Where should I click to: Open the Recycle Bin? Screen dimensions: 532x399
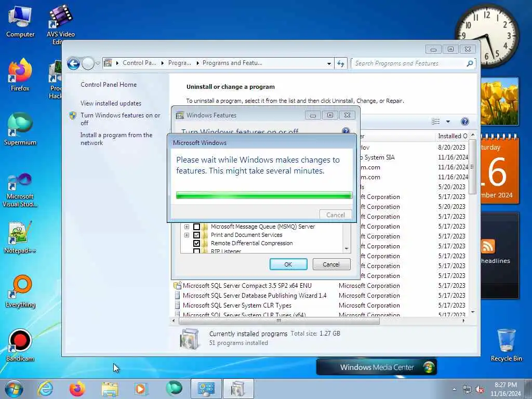pos(506,345)
